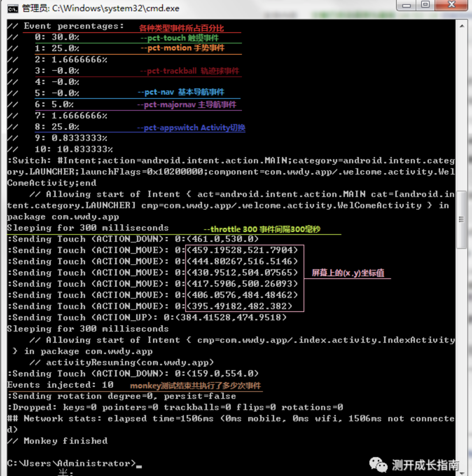Click the '0: 30.0%' line
Viewport: 472px width, 476px height.
[x=43, y=38]
